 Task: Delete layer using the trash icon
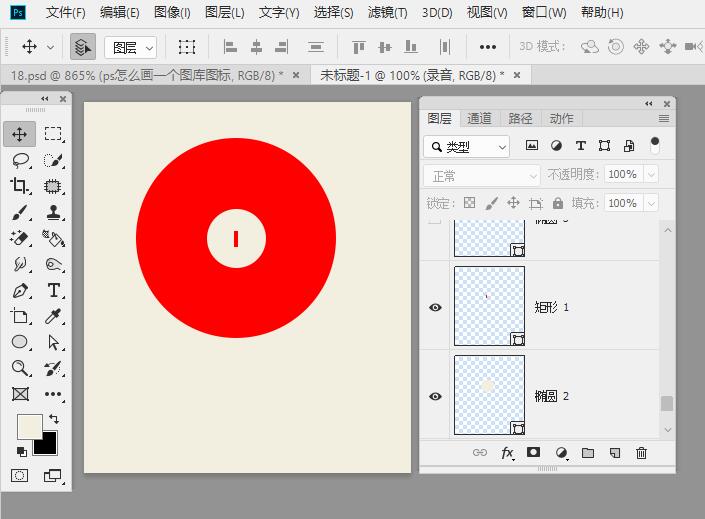[642, 453]
